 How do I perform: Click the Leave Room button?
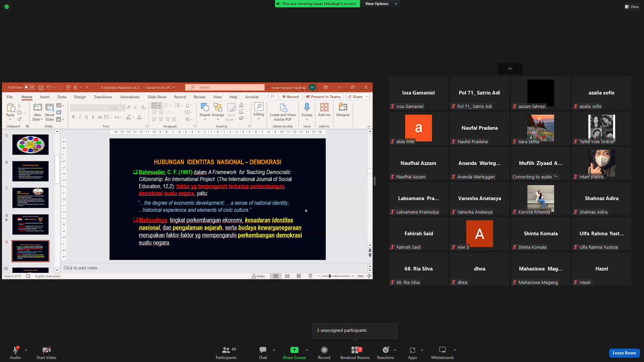coord(624,353)
